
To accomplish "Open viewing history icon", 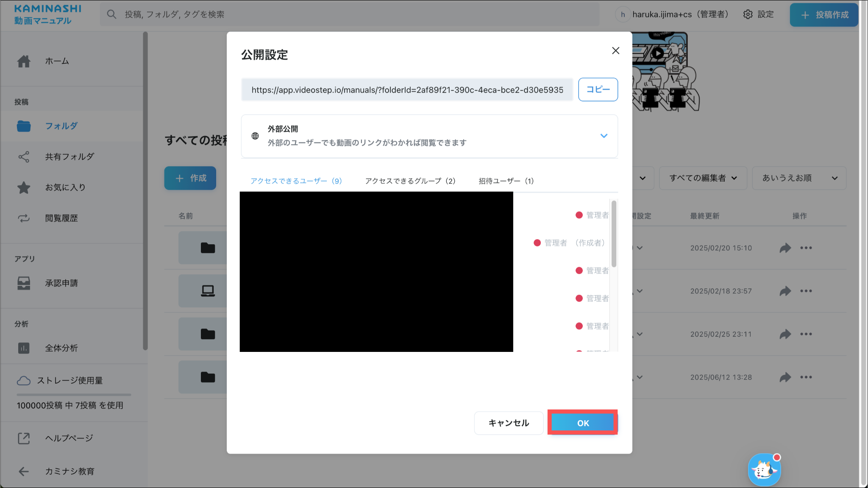I will coord(24,218).
